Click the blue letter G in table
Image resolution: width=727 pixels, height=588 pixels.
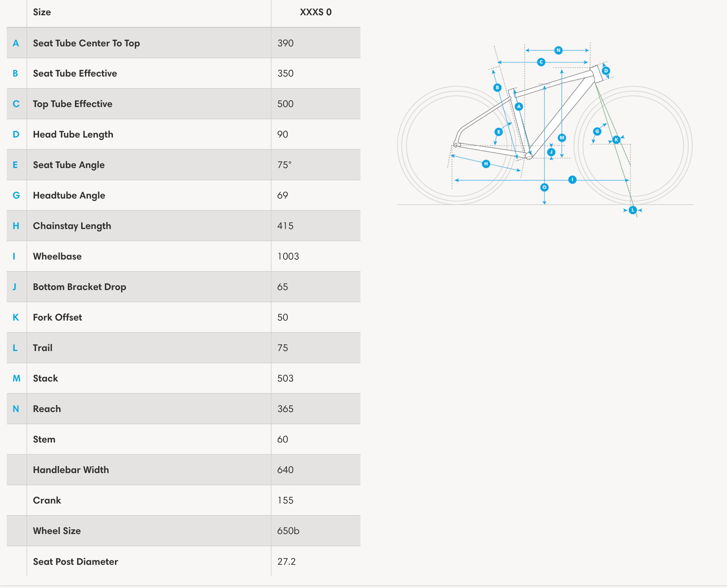16,195
